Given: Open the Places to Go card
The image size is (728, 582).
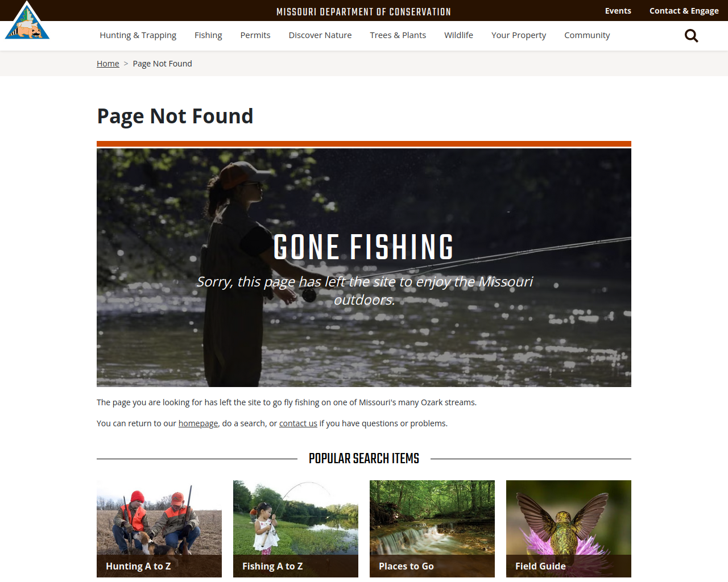Looking at the screenshot, I should pos(432,529).
